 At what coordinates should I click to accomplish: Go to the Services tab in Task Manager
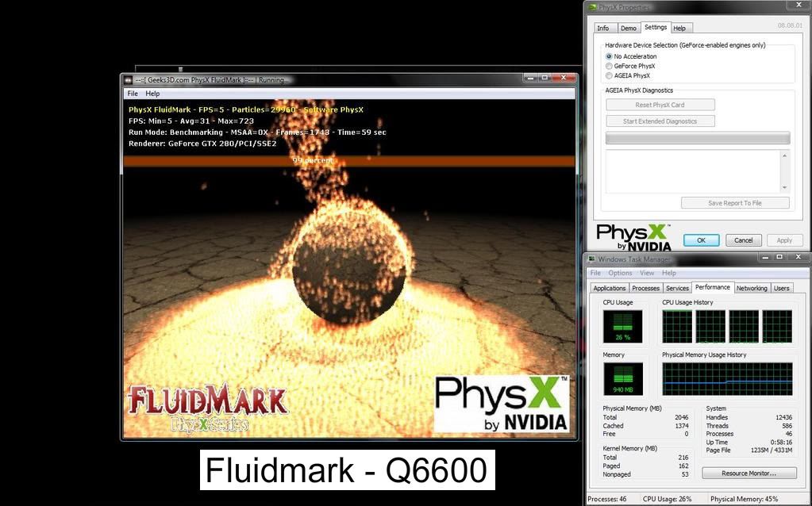(x=677, y=288)
